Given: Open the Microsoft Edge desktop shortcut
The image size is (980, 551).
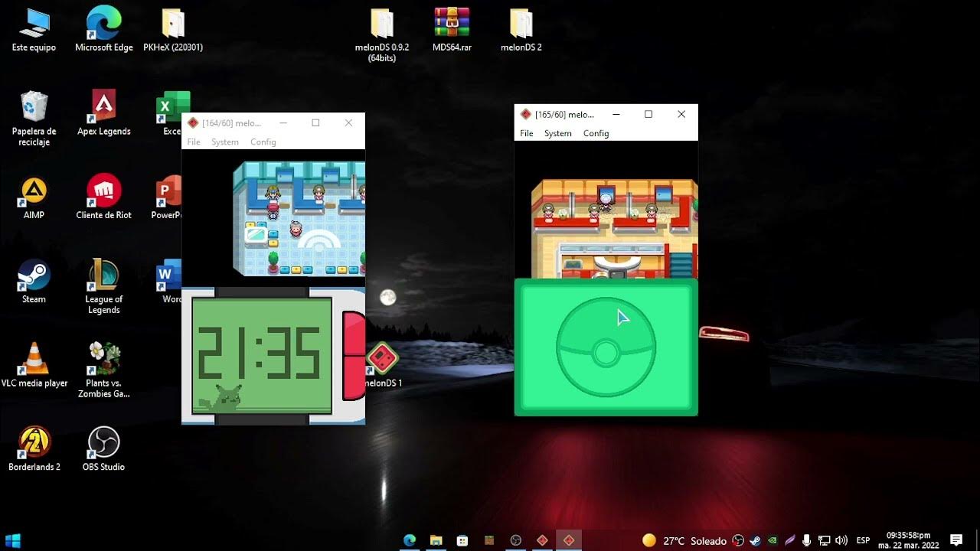Looking at the screenshot, I should pos(103,31).
